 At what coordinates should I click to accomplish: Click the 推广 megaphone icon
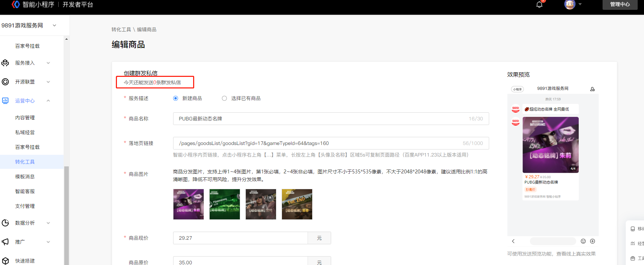point(5,242)
